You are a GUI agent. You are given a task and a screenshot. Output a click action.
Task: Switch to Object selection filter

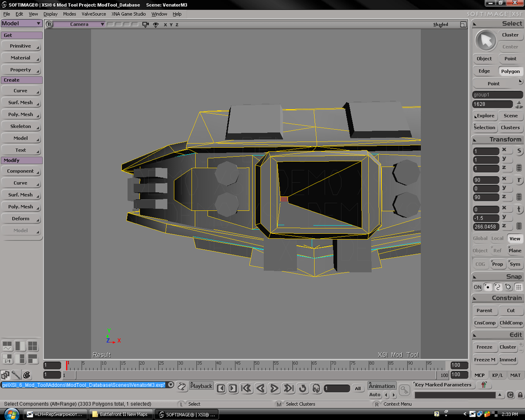[484, 58]
